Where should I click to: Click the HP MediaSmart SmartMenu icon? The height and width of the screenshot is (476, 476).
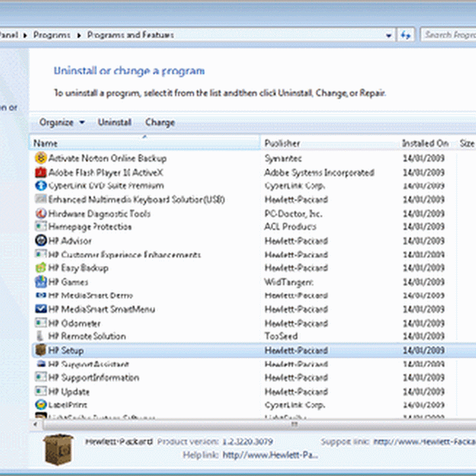(x=40, y=309)
